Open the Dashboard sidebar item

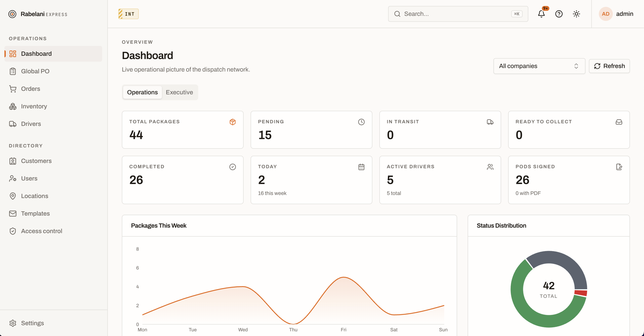53,54
